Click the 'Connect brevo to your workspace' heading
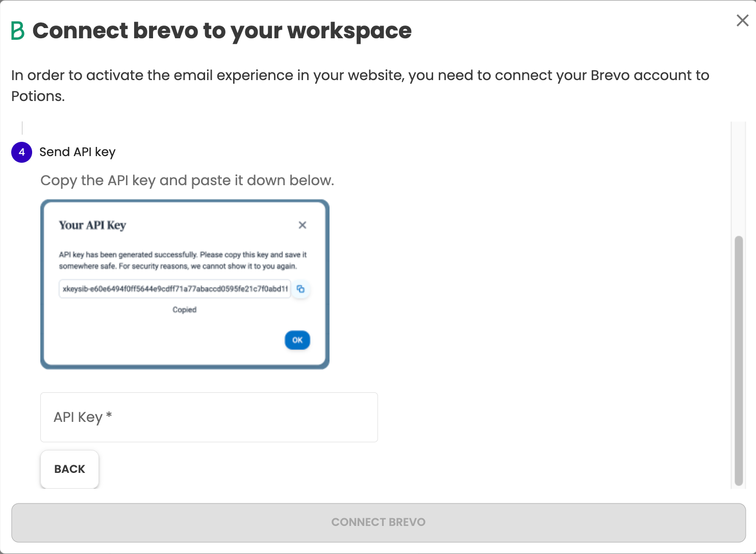Image resolution: width=756 pixels, height=554 pixels. coord(222,31)
